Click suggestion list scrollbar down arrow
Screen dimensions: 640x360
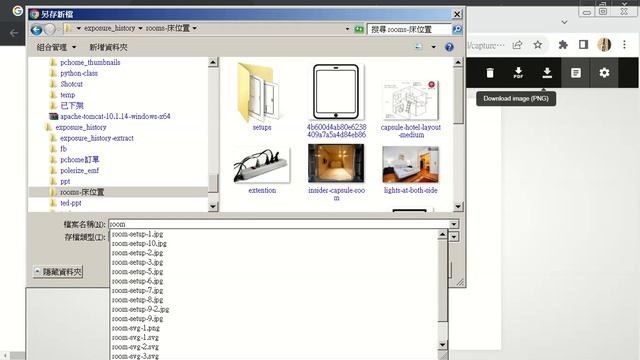click(x=442, y=345)
